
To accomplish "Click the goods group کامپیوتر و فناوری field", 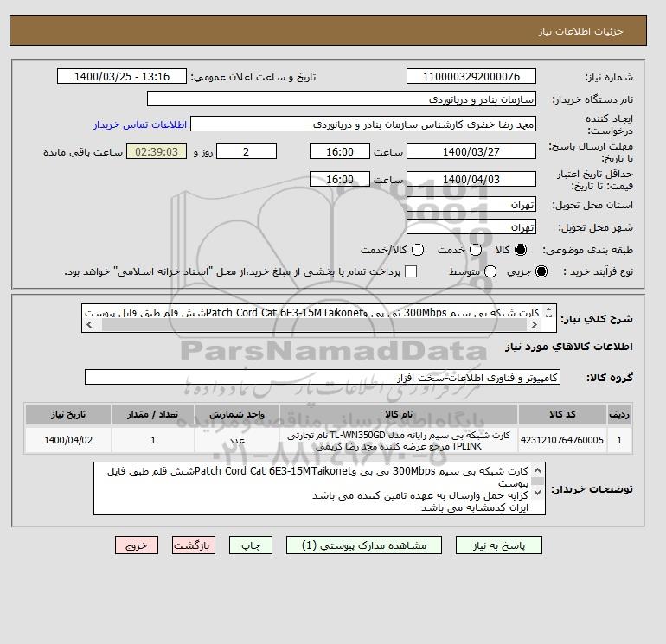I will click(323, 377).
